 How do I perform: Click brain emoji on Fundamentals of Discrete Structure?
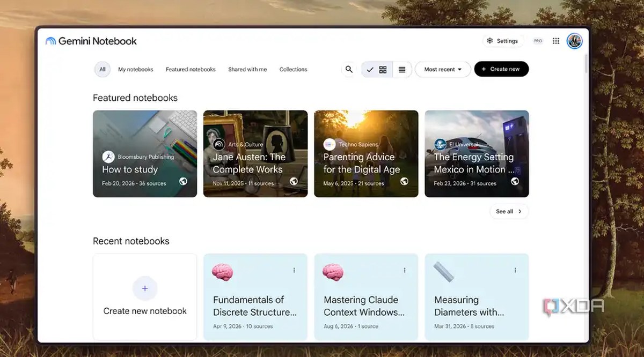[x=222, y=272]
